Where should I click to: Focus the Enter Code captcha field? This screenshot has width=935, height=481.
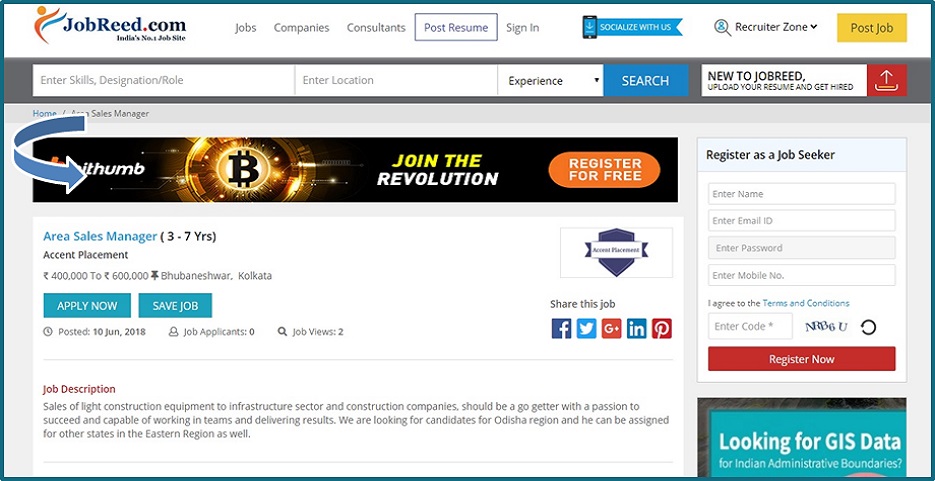pos(750,326)
